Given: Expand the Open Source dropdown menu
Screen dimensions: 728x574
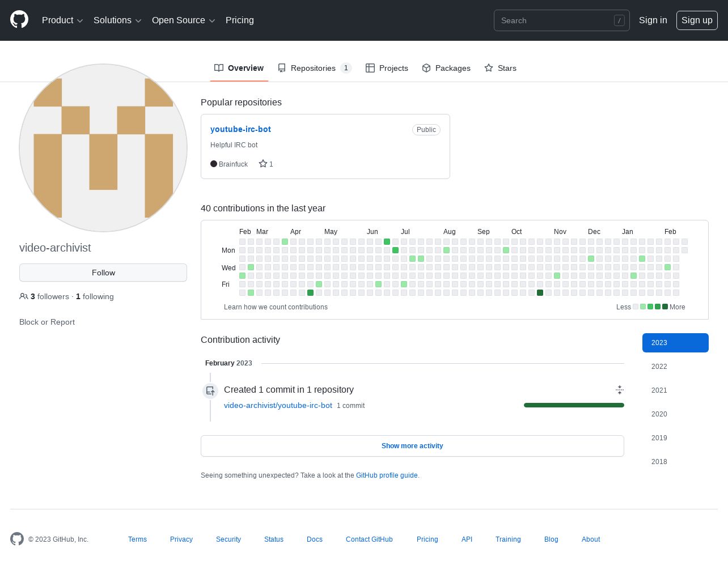Looking at the screenshot, I should [x=183, y=20].
